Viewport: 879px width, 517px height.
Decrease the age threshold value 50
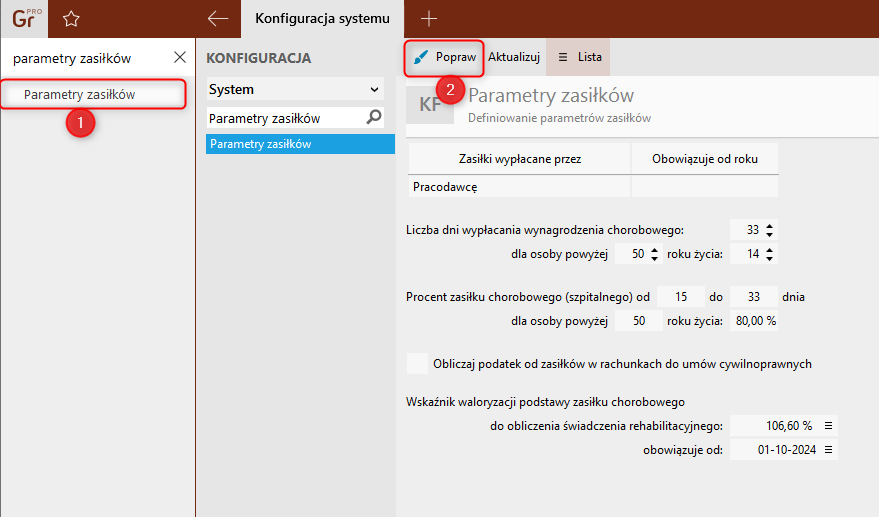(655, 258)
